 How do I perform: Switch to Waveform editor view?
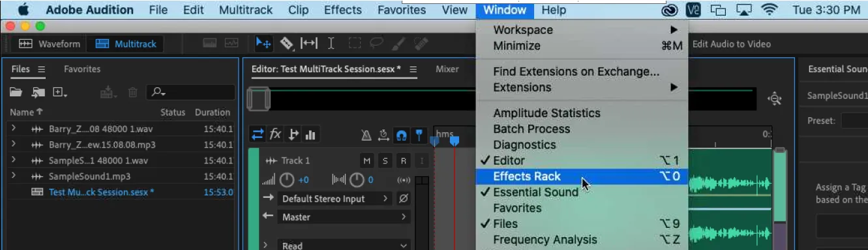[50, 44]
